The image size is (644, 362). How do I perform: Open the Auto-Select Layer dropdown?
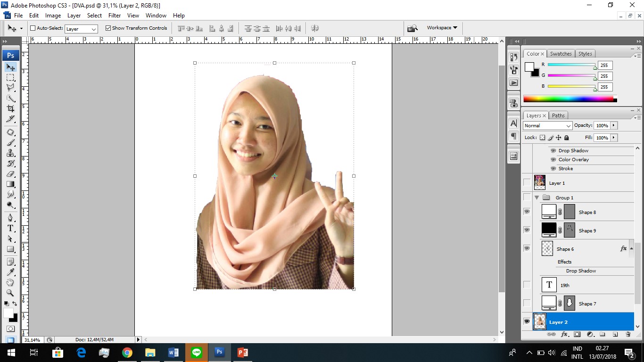81,29
